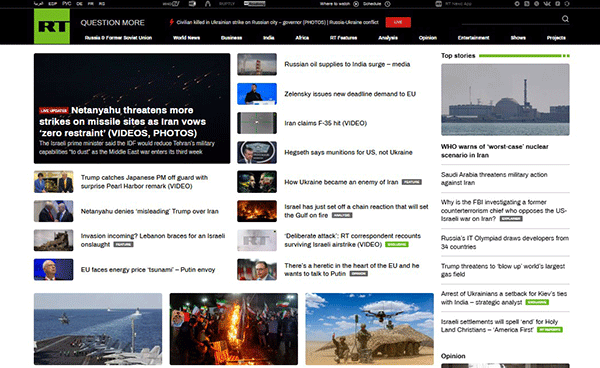Open the Africa section
Screen dimensions: 600x368
coord(302,37)
